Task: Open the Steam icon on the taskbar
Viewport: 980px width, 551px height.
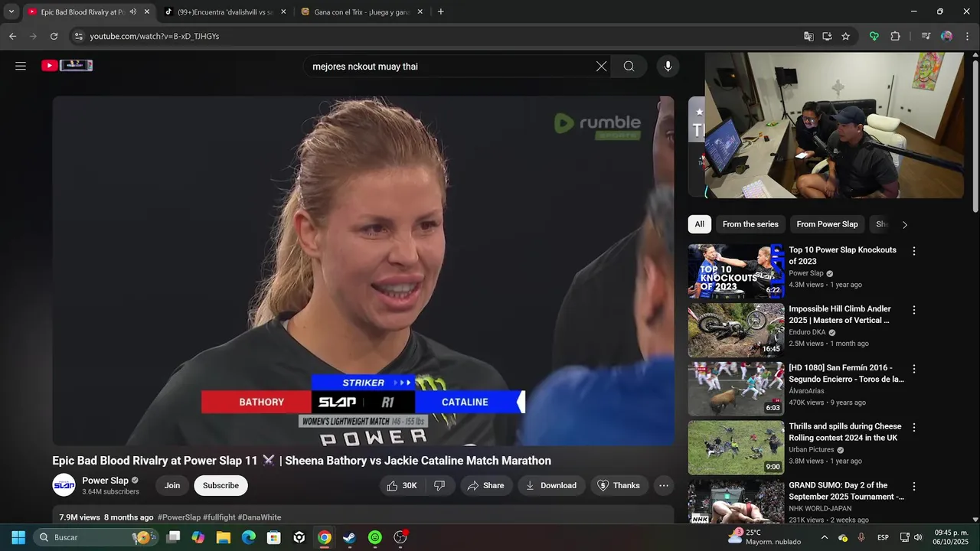Action: pos(349,537)
